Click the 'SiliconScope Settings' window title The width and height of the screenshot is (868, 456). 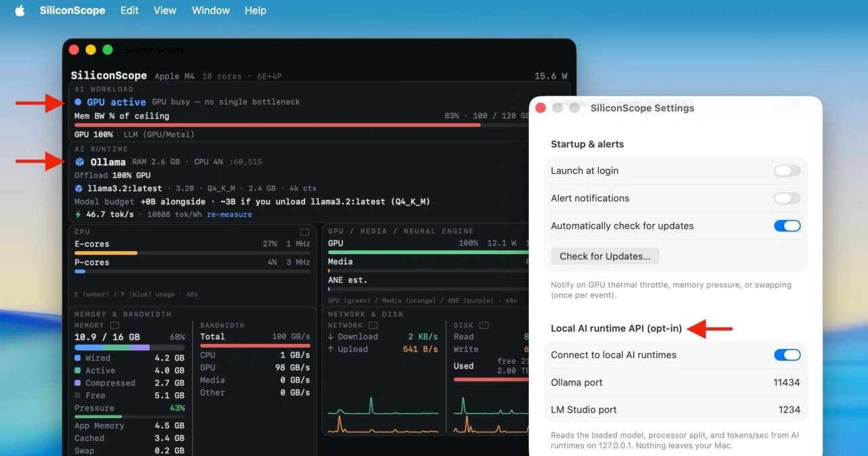[642, 108]
